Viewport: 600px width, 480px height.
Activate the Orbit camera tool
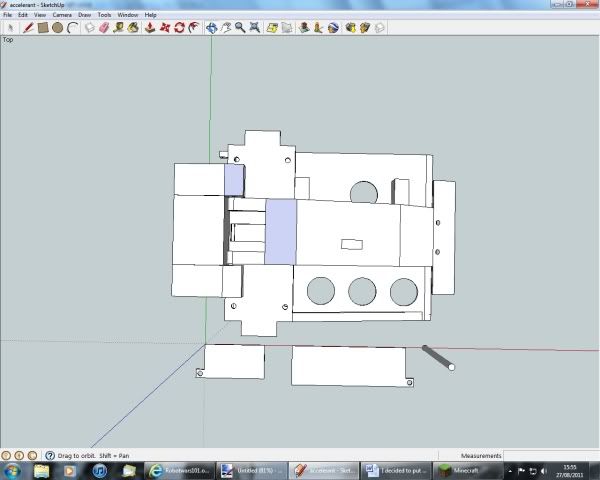[211, 28]
